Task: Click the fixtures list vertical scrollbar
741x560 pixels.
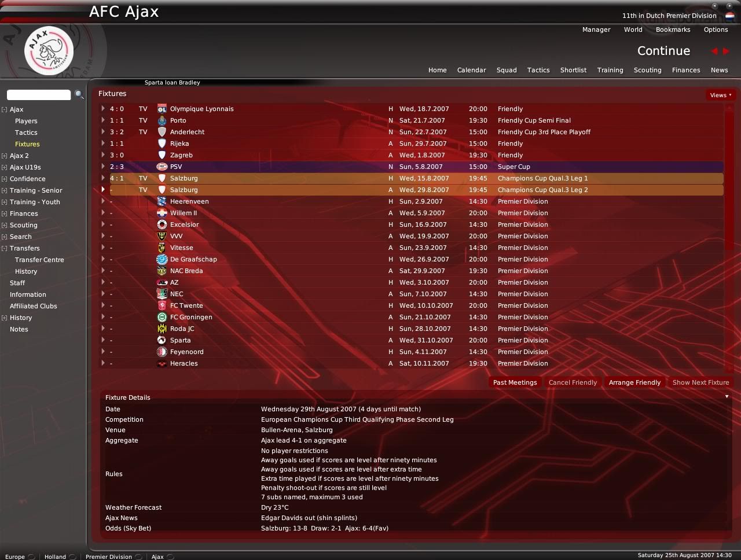Action: point(729,237)
